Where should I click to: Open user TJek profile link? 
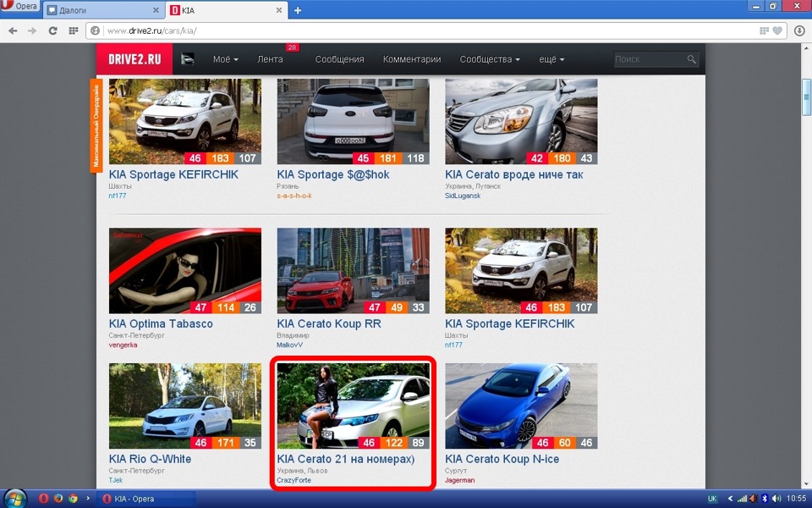(116, 481)
